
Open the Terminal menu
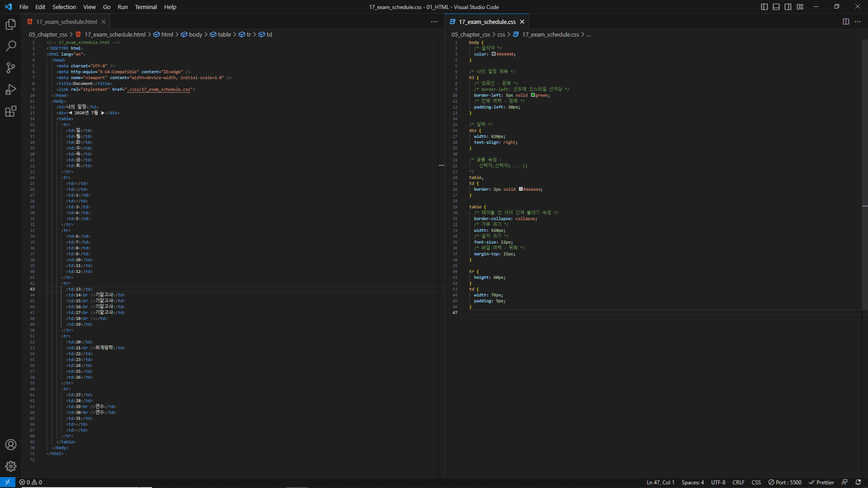[146, 7]
